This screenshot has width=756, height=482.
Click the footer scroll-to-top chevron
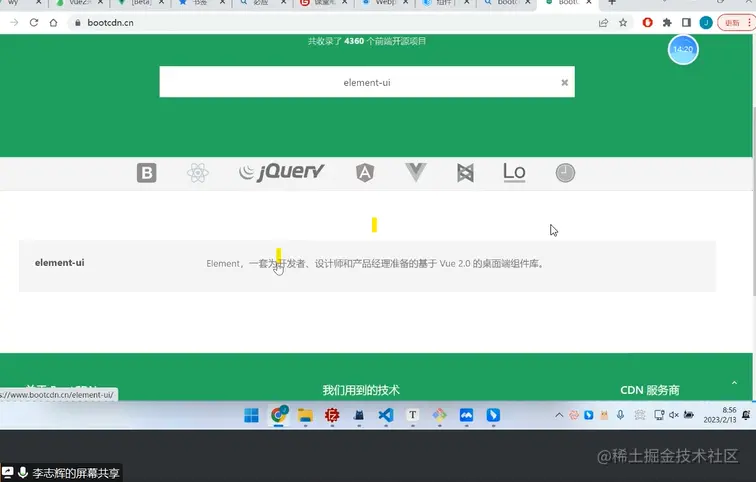click(734, 383)
